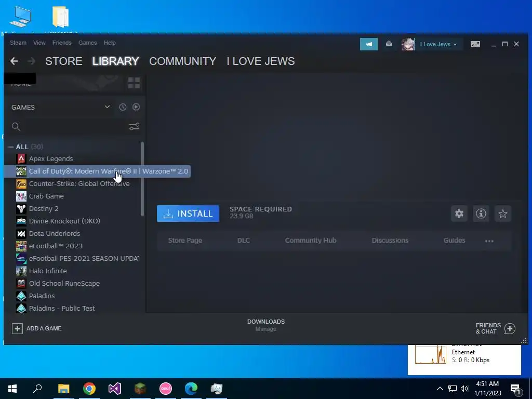Click the game list scrollbar
Image resolution: width=532 pixels, height=399 pixels.
pos(142,179)
